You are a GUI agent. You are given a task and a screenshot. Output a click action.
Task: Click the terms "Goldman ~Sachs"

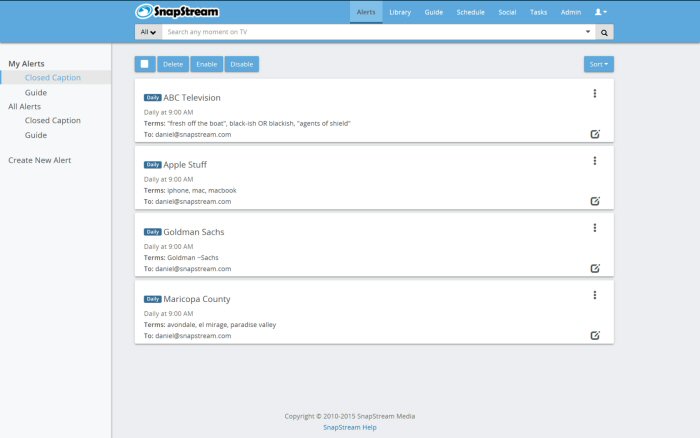193,258
